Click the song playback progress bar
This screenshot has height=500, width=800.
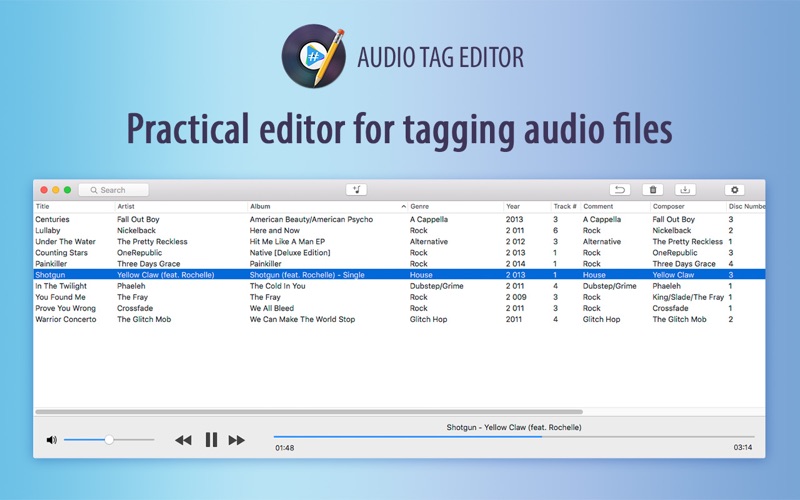pyautogui.click(x=513, y=437)
